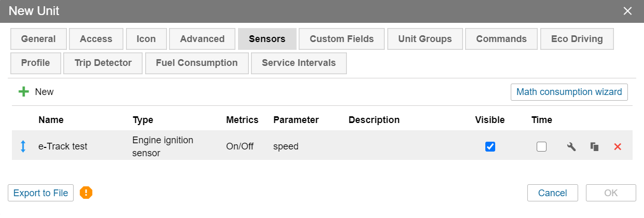This screenshot has height=218, width=644.
Task: Select the Trip Detector tab
Action: pyautogui.click(x=103, y=63)
